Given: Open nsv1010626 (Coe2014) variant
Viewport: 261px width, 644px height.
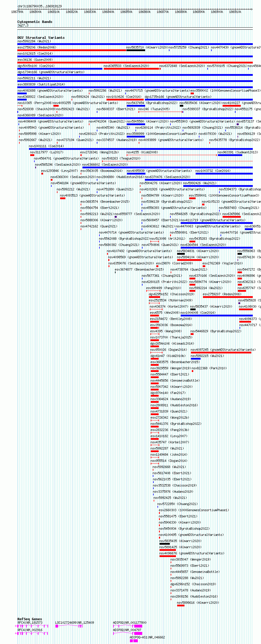Looking at the screenshot, I should [124, 97].
